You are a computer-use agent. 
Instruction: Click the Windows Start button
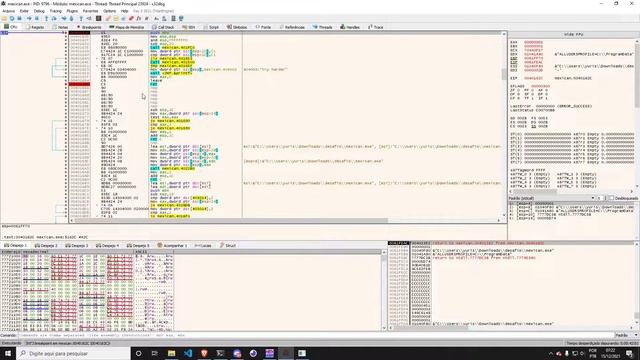(x=8, y=353)
